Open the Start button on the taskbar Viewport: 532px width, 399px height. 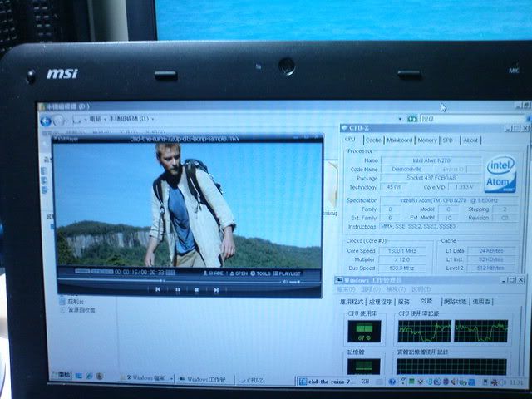coord(61,375)
